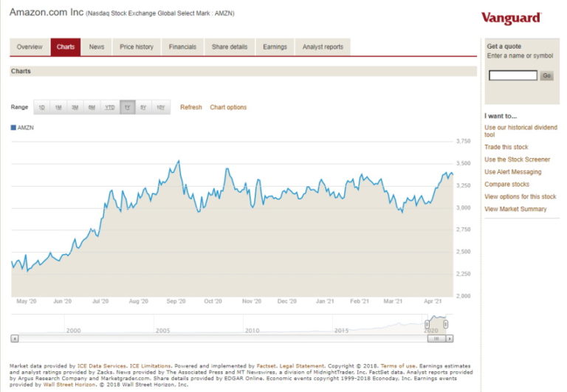Click the 2005 label in the navigator timeline
The image size is (567, 392).
pos(162,331)
